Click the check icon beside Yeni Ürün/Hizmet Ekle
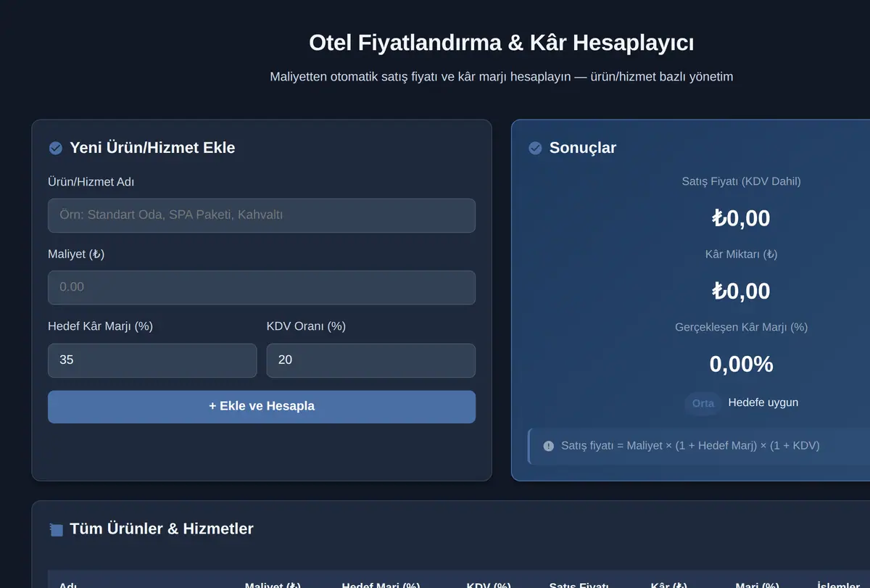The width and height of the screenshot is (870, 588). 56,148
